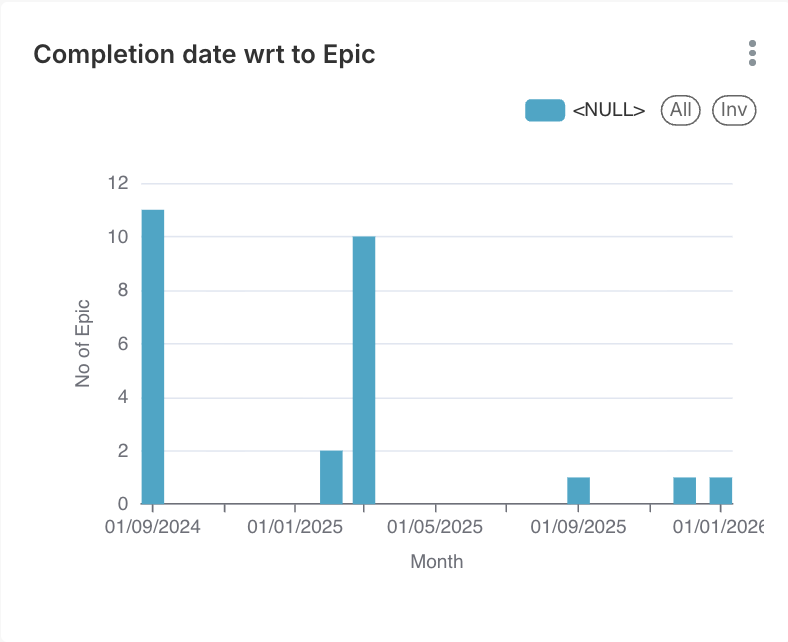Toggle the <NULL> series legend label
This screenshot has width=788, height=642.
click(608, 110)
